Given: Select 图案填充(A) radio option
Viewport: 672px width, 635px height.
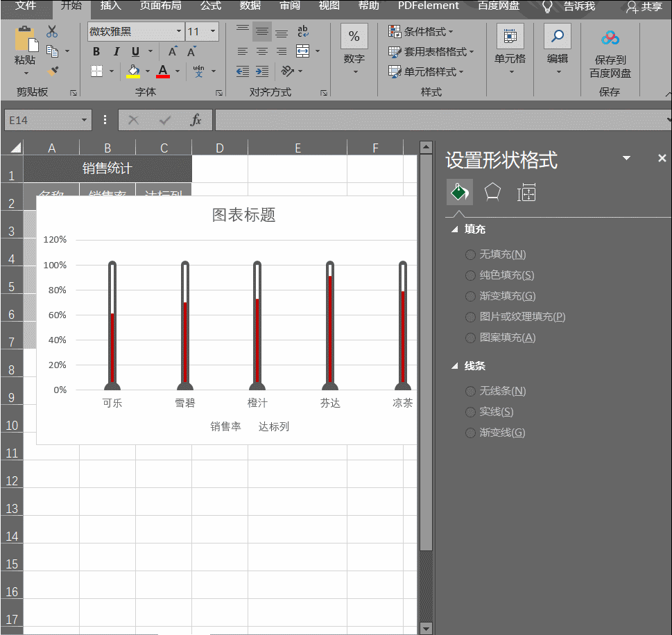Looking at the screenshot, I should click(x=470, y=338).
